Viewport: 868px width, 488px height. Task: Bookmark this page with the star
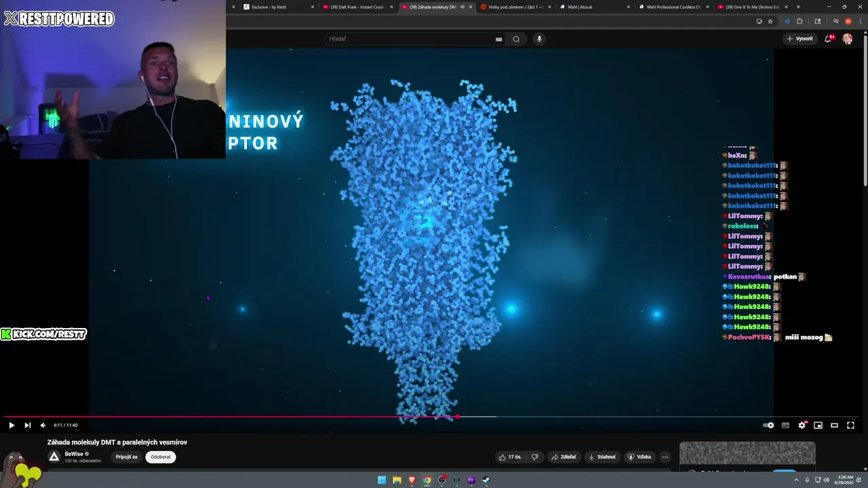point(770,21)
